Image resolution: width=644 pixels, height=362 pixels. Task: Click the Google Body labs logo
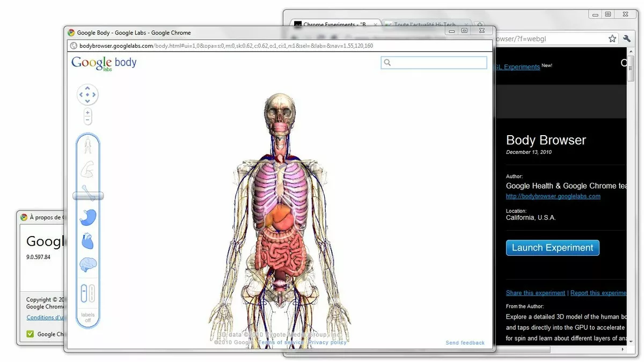[103, 63]
